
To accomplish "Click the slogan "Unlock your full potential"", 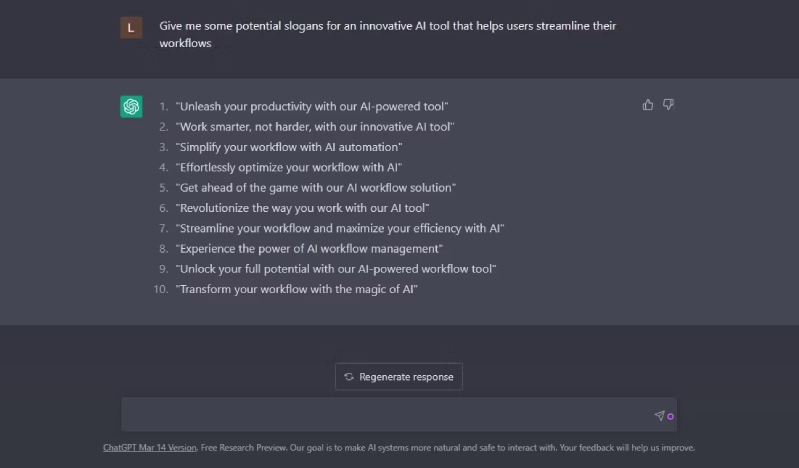I will [x=336, y=269].
